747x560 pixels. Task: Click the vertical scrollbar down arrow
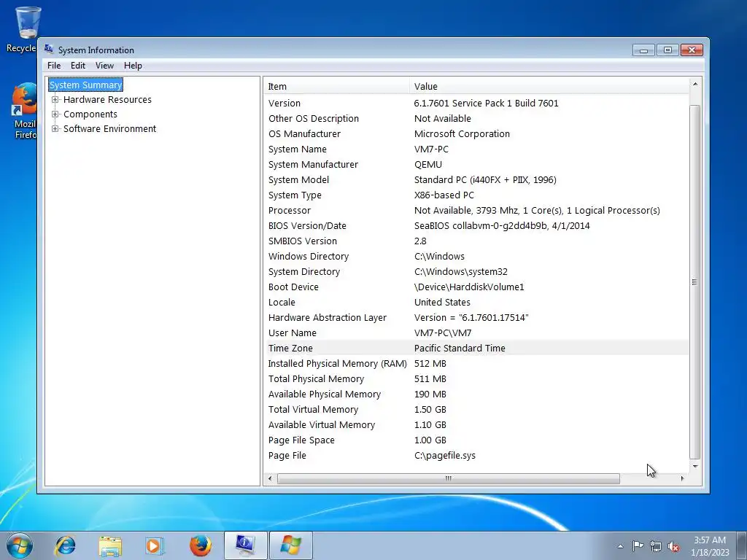click(695, 466)
